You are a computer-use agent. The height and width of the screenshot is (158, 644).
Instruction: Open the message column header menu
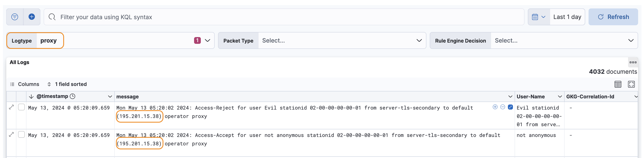pos(510,96)
